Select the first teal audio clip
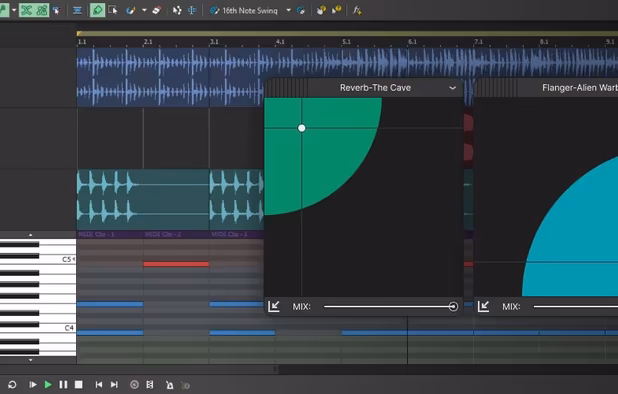618x394 pixels. tap(143, 199)
